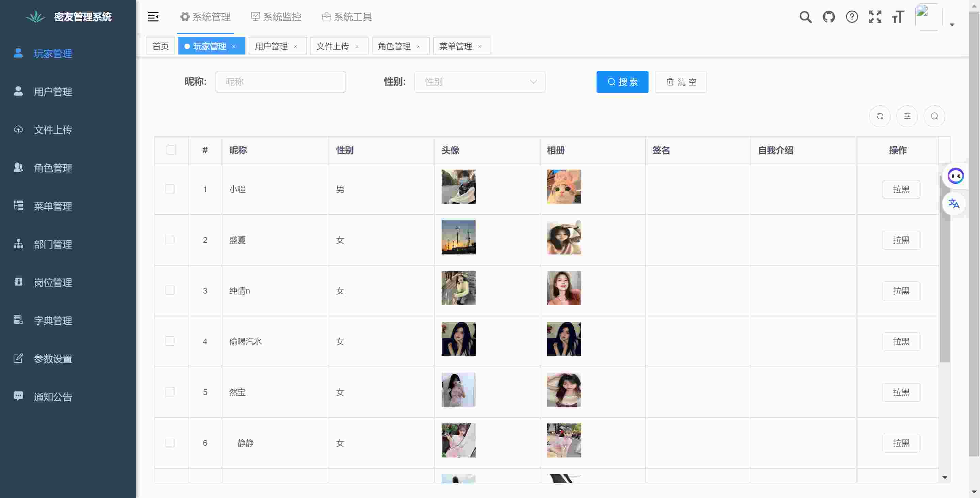Click the 昵称 search input field

point(280,82)
